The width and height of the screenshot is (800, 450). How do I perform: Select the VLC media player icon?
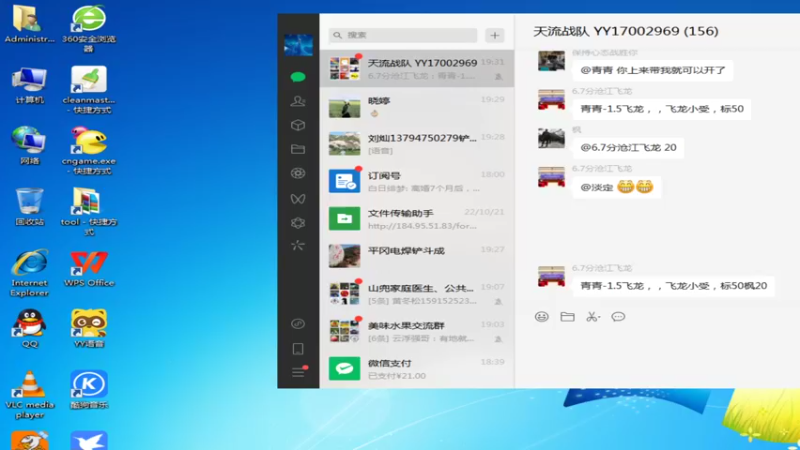click(x=29, y=394)
